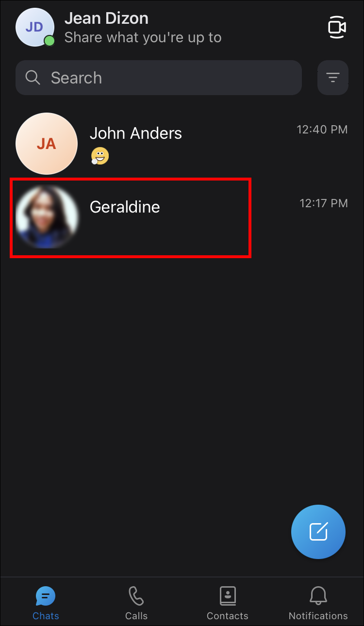The height and width of the screenshot is (626, 364).
Task: Open the Geraldine conversation
Action: coord(182,217)
